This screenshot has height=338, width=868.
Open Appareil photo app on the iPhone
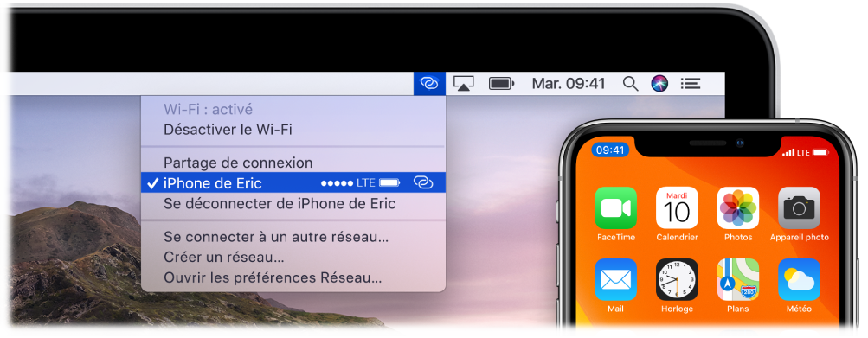tap(800, 208)
